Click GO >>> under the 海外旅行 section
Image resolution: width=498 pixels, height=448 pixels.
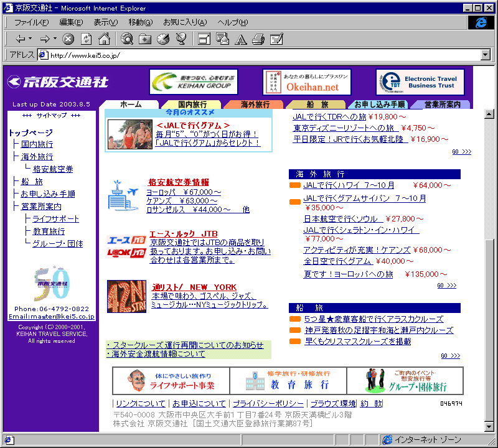point(446,286)
